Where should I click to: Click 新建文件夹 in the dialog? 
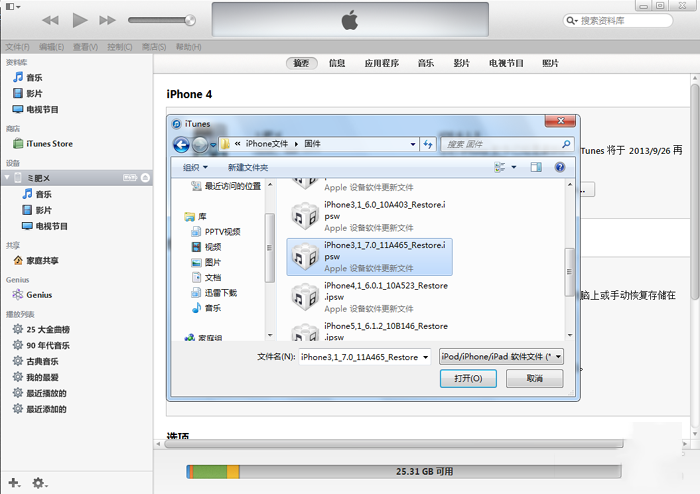point(248,167)
